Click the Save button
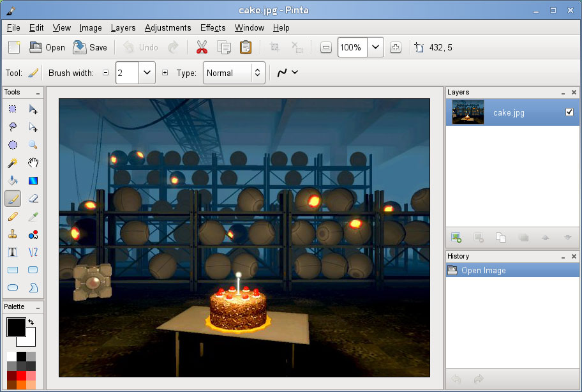The height and width of the screenshot is (392, 582). 90,47
